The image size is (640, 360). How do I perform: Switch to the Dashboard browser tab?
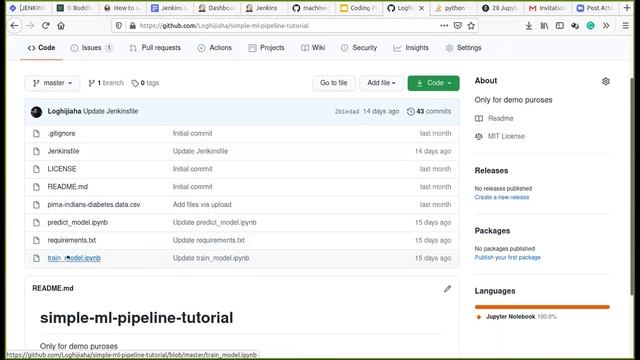coord(216,8)
